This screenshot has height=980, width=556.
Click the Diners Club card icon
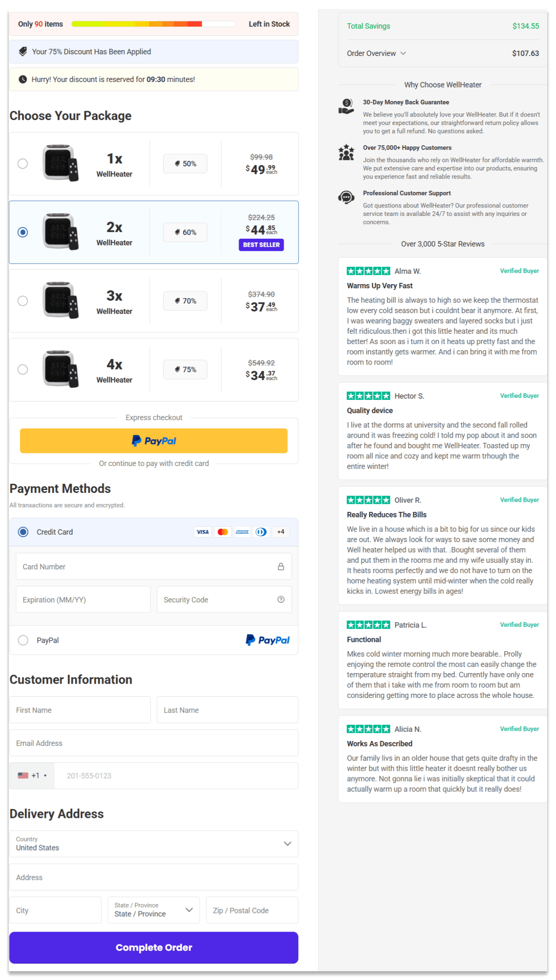pyautogui.click(x=261, y=532)
